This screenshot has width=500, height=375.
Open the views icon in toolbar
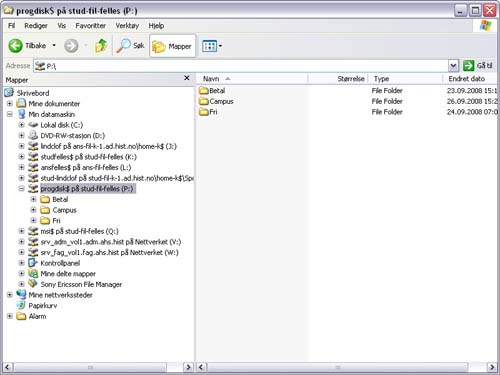tap(209, 46)
